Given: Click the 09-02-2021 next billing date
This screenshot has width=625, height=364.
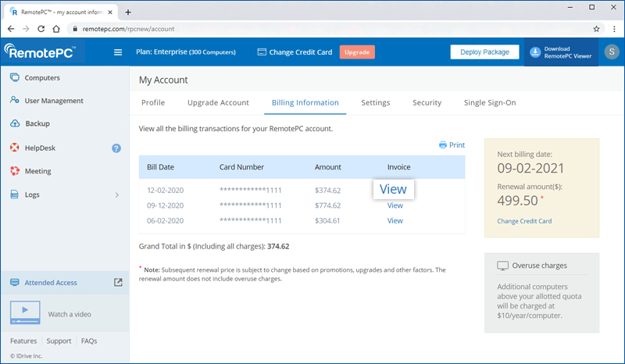Looking at the screenshot, I should click(x=530, y=168).
